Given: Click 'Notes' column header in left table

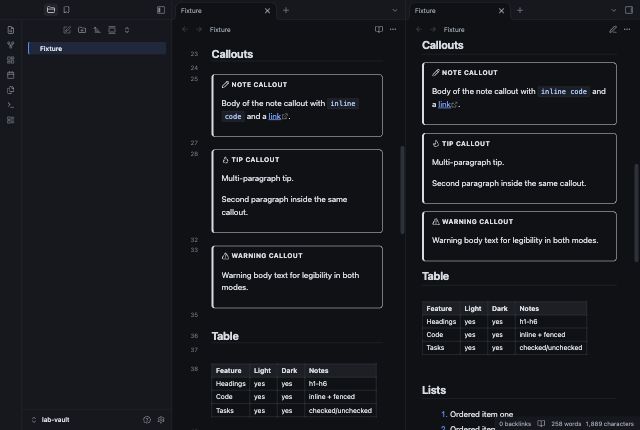Looking at the screenshot, I should [340, 370].
